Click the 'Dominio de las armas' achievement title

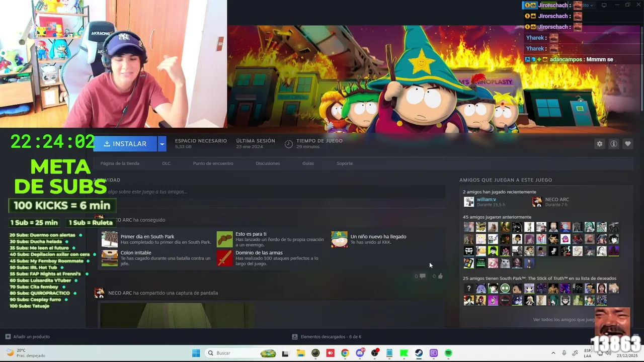[x=259, y=253]
